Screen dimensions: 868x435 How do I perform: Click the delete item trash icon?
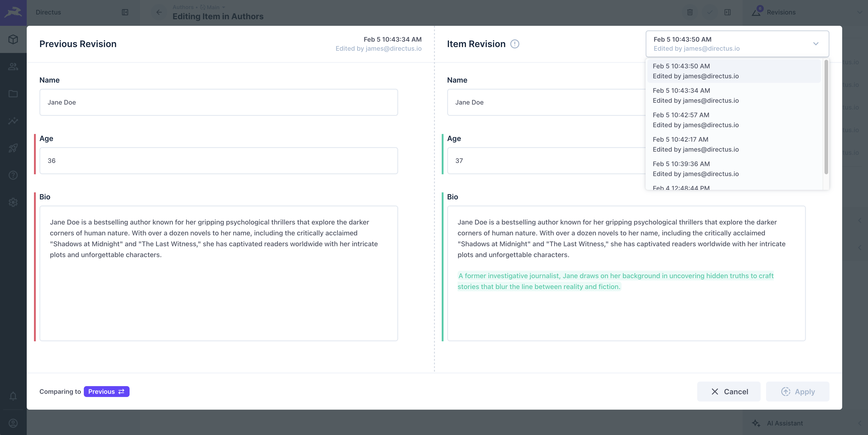(x=690, y=12)
